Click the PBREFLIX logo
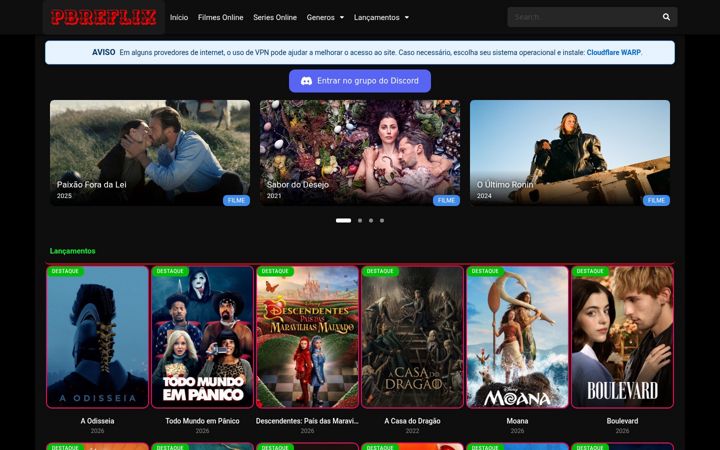Viewport: 720px width, 450px height. point(104,17)
